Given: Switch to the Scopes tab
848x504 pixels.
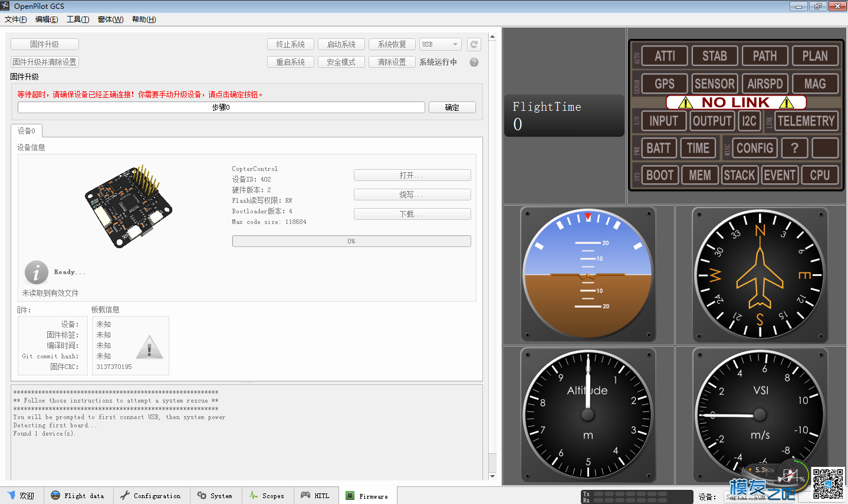Looking at the screenshot, I should [x=267, y=496].
